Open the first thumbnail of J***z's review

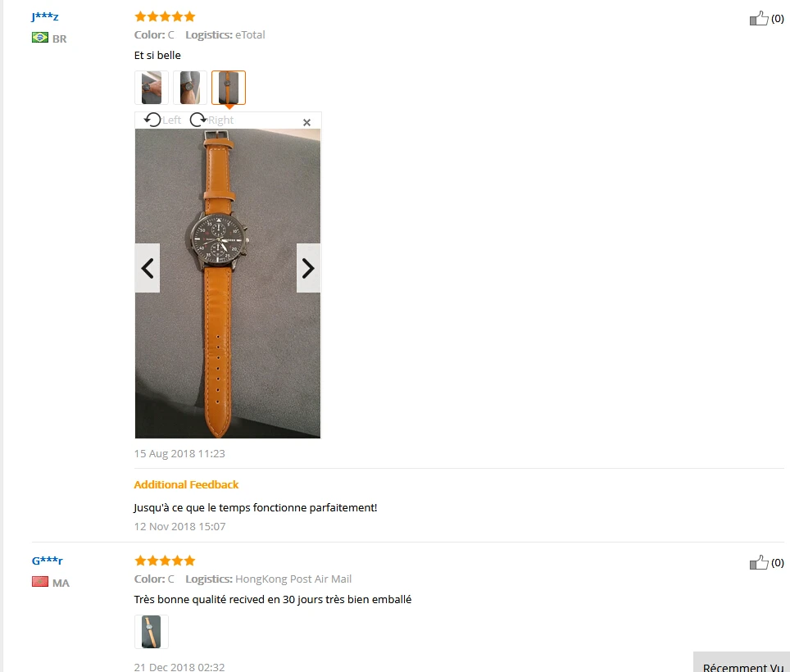[151, 88]
